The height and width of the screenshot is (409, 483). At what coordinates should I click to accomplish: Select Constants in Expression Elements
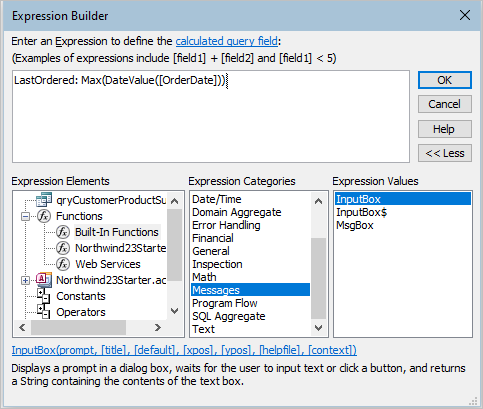coord(81,296)
